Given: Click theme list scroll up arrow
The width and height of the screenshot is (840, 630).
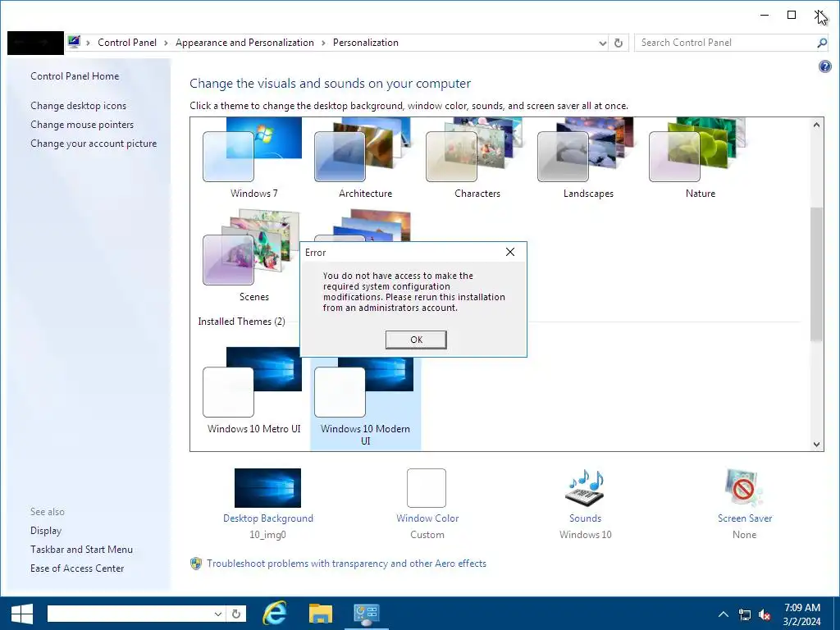Looking at the screenshot, I should click(816, 125).
